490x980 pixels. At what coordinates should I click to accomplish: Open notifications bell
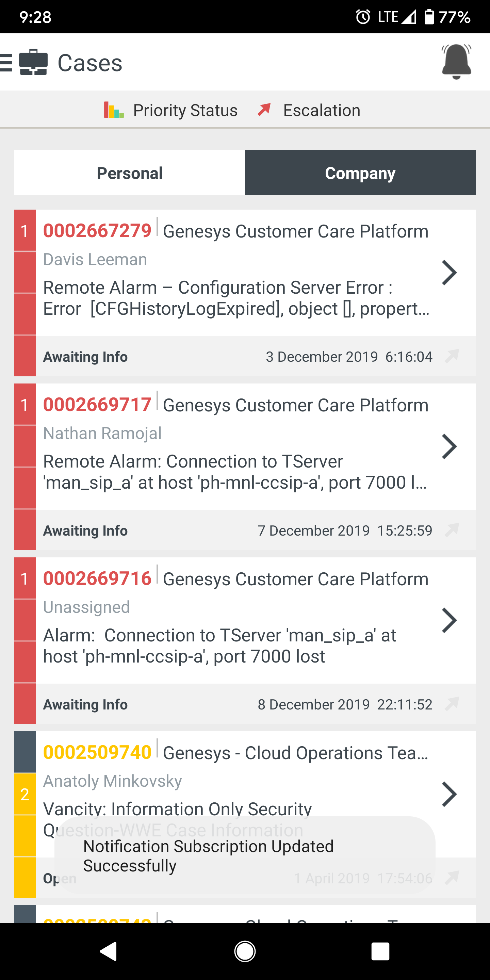[x=456, y=62]
